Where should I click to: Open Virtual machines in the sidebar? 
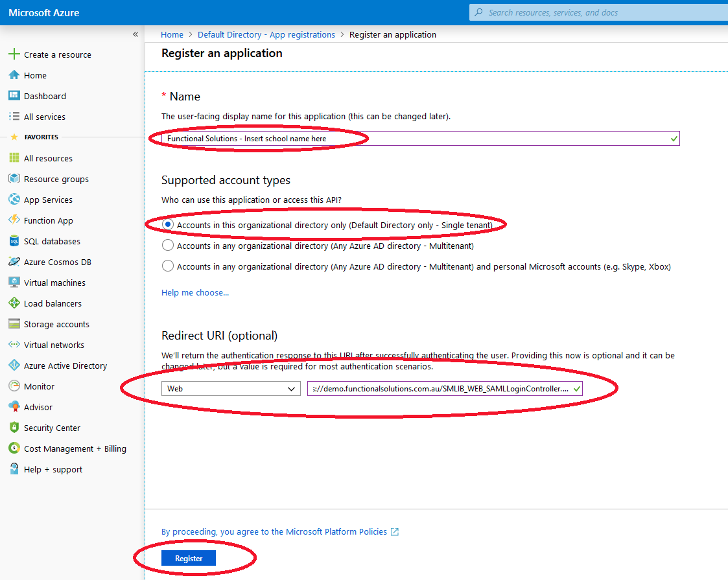coord(55,283)
